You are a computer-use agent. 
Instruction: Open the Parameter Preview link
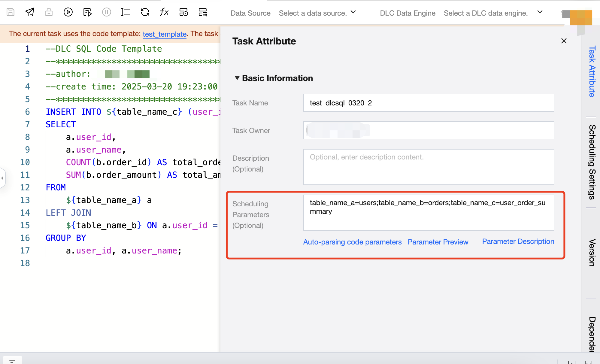tap(438, 242)
